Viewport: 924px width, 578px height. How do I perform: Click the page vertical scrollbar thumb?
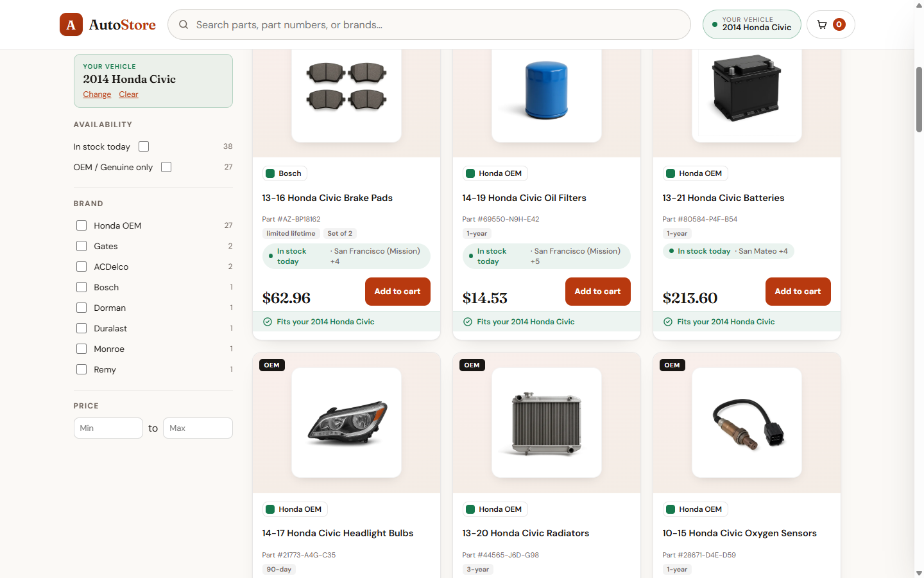click(x=919, y=100)
